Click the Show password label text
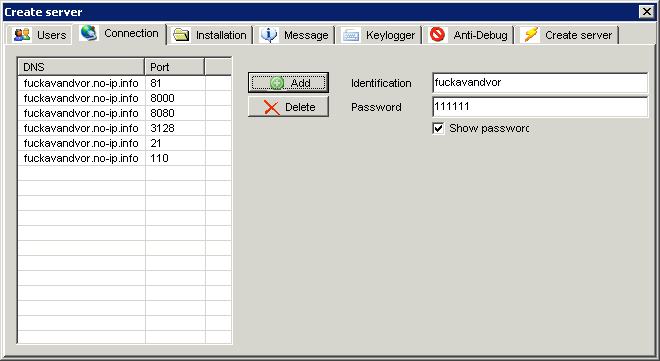 [x=489, y=128]
